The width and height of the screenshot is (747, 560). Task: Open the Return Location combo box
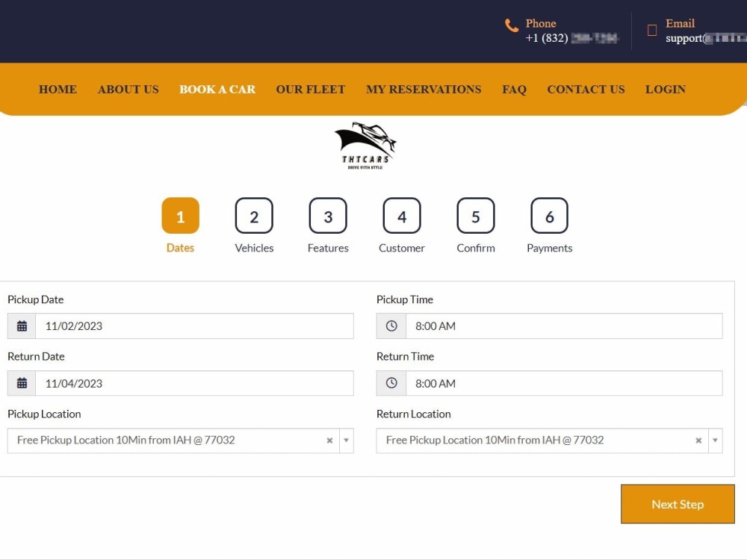[549, 441]
